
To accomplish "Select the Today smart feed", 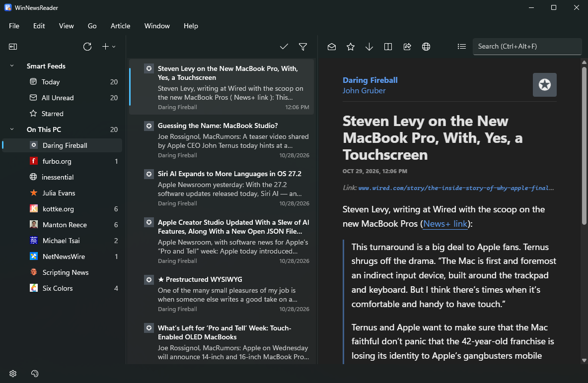I will (x=62, y=82).
